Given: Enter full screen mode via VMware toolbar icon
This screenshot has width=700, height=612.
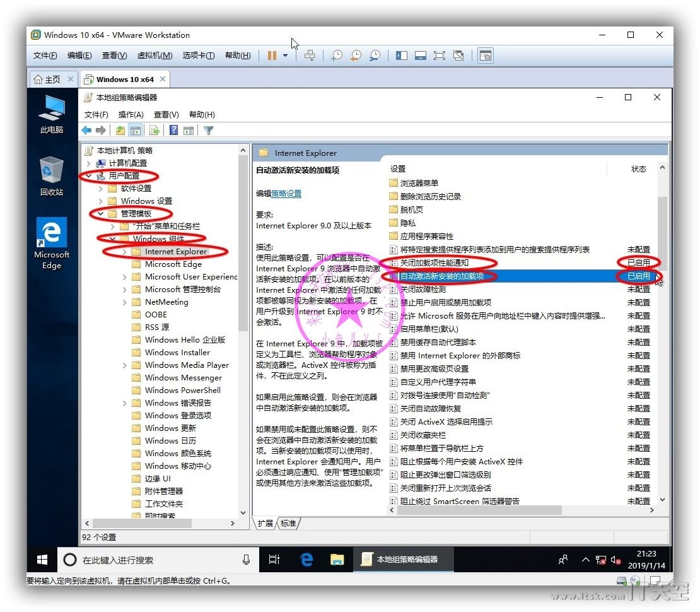Looking at the screenshot, I should [x=440, y=56].
